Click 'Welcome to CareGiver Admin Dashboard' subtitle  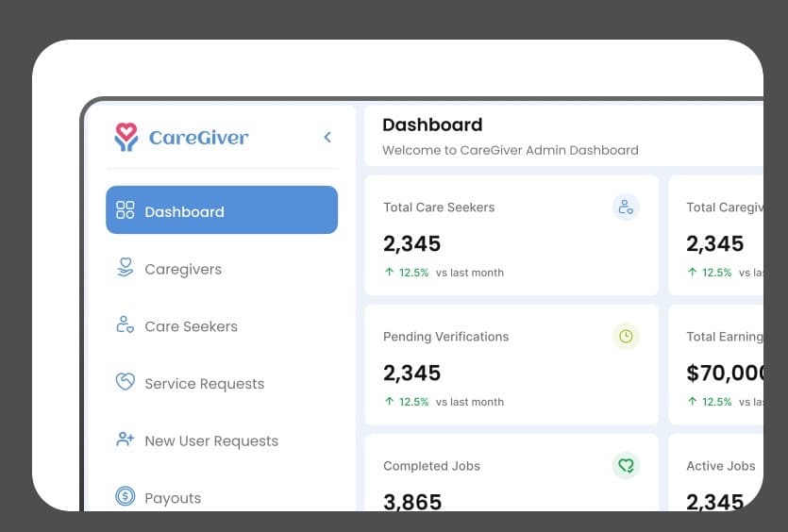pos(511,150)
